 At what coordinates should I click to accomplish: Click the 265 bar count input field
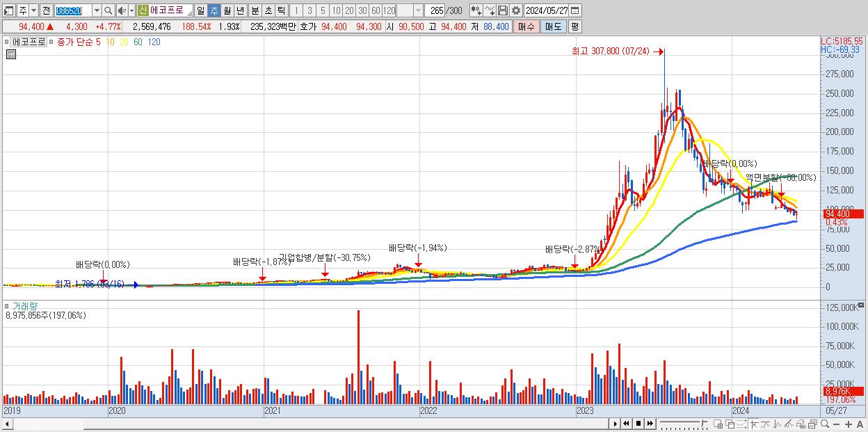tap(435, 10)
